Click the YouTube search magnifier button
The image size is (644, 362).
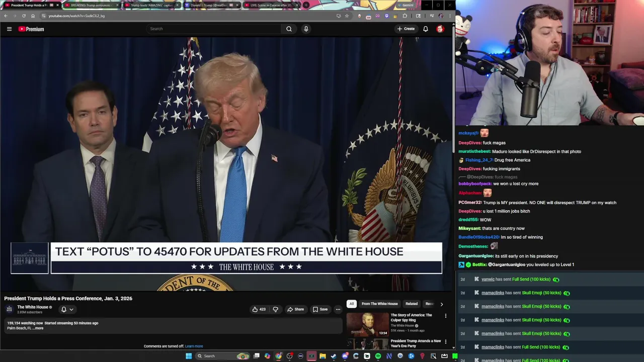(x=289, y=29)
